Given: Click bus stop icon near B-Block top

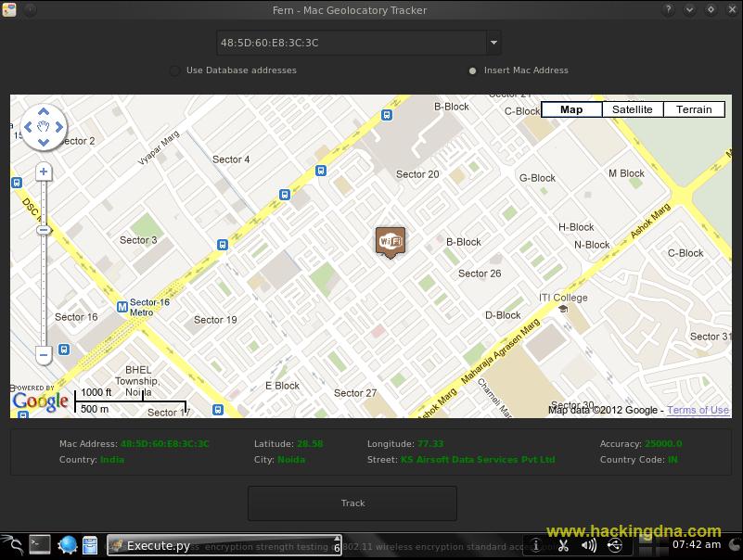Looking at the screenshot, I should pos(387,115).
